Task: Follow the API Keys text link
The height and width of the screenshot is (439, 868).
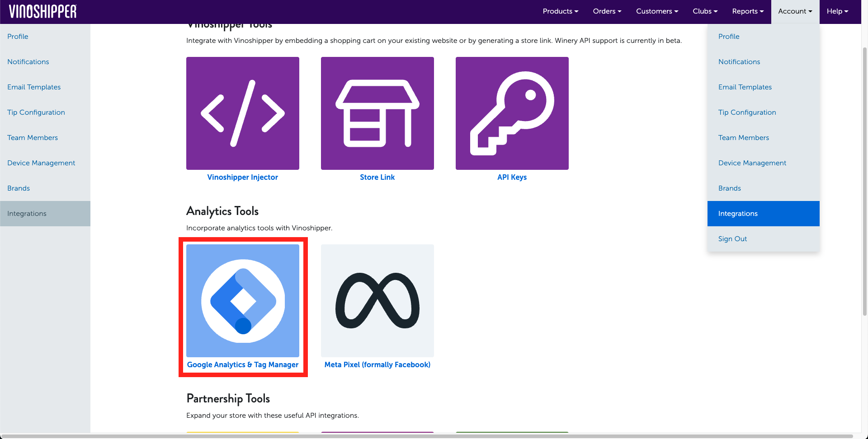Action: 512,177
